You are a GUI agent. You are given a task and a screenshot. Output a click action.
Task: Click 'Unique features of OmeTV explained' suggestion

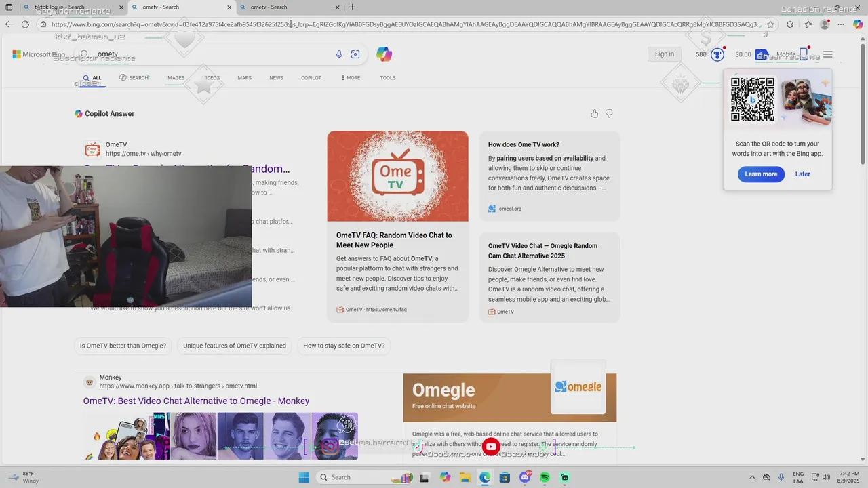(235, 346)
